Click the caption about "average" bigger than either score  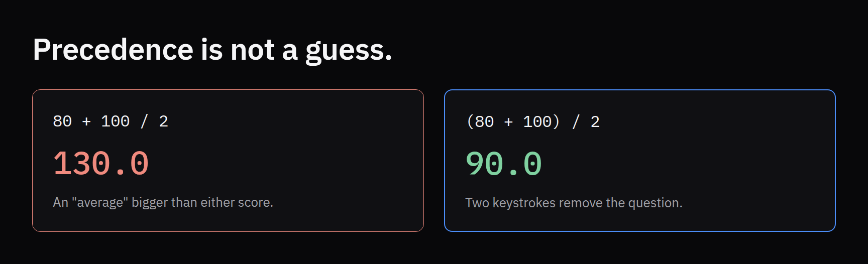[163, 202]
